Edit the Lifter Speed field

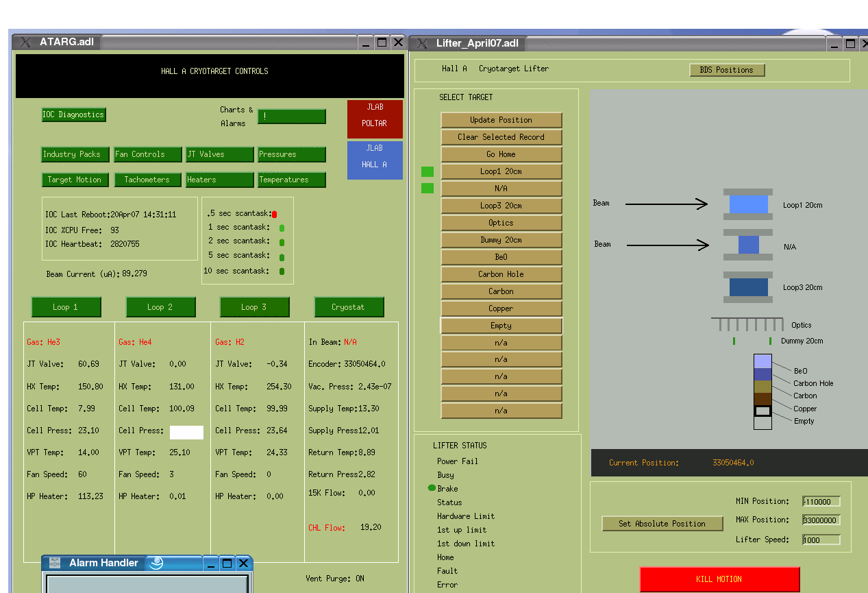point(821,540)
